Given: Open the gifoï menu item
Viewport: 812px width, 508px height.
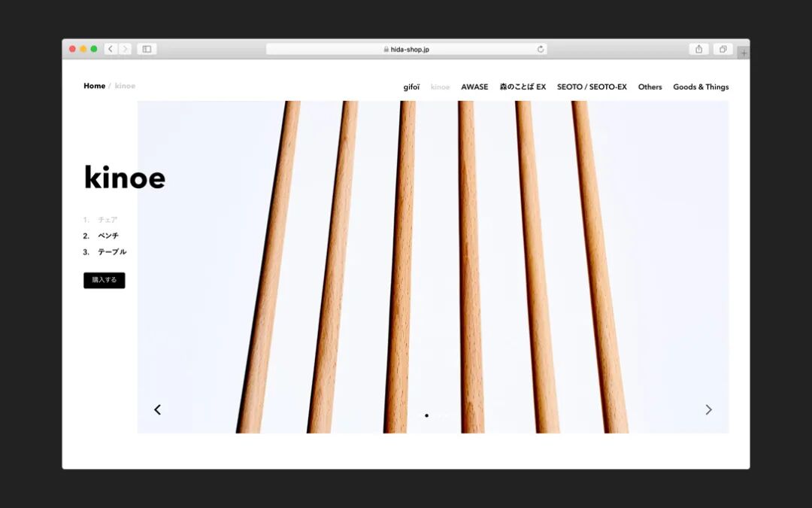Looking at the screenshot, I should (x=412, y=87).
